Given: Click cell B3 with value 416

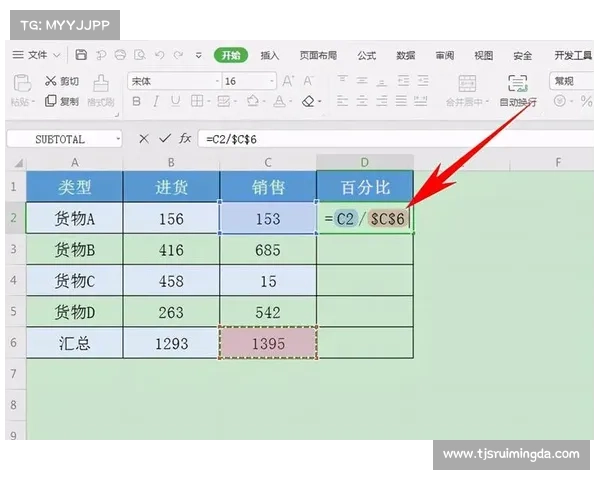Looking at the screenshot, I should click(171, 250).
